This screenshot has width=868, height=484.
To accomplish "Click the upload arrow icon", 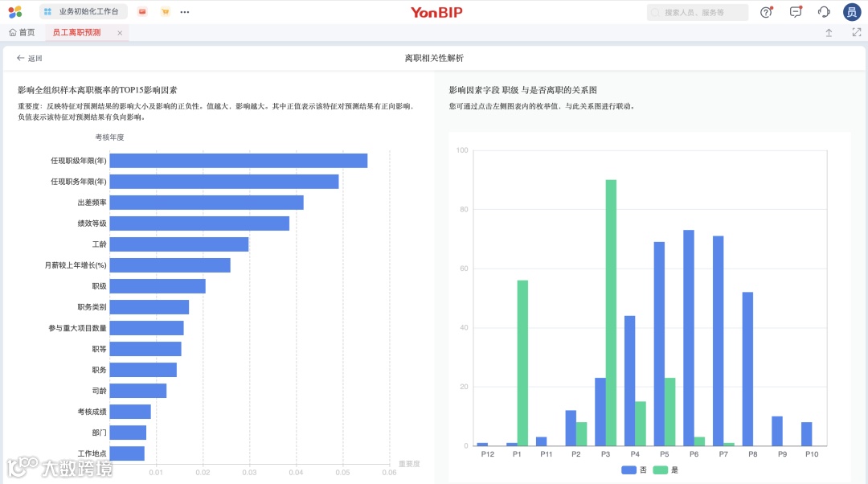I will [x=829, y=33].
